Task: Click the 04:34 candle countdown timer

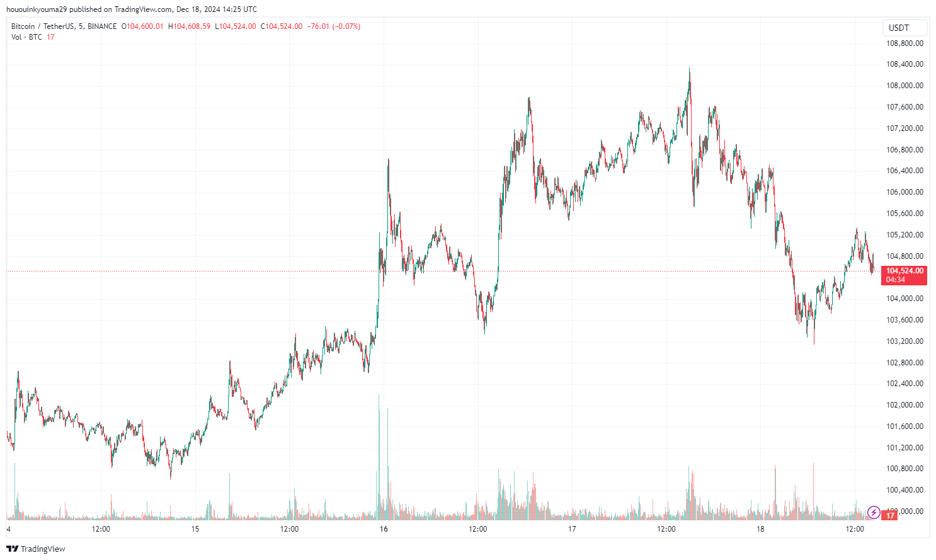Action: 896,280
